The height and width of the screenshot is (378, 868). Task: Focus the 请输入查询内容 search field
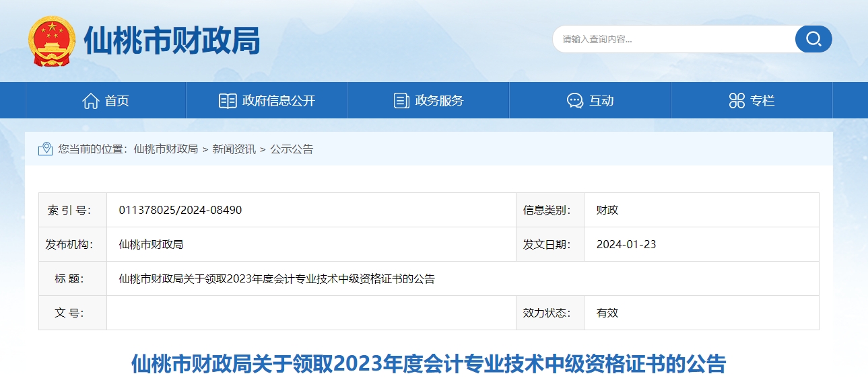coord(673,39)
